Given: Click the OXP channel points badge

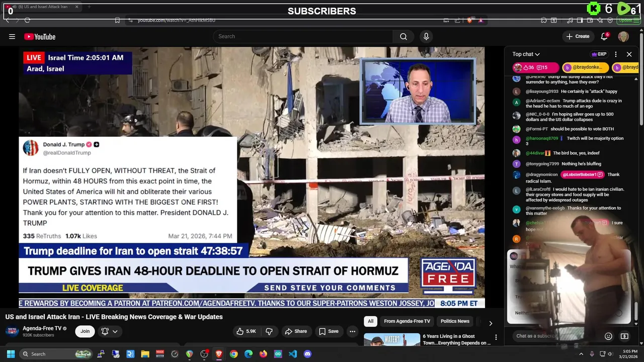Looking at the screenshot, I should (599, 54).
